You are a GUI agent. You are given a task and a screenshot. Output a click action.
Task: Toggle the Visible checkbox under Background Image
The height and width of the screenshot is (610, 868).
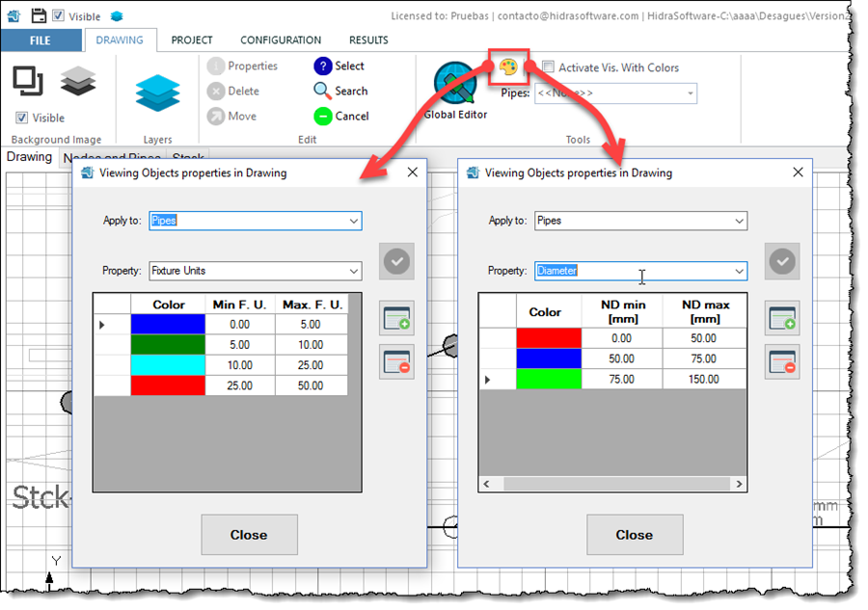21,118
